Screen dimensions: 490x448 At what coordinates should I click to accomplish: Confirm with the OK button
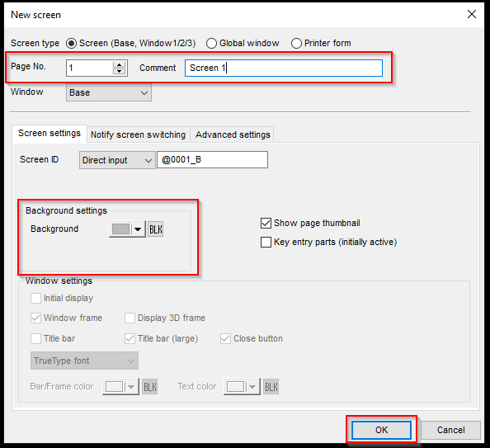tap(381, 430)
